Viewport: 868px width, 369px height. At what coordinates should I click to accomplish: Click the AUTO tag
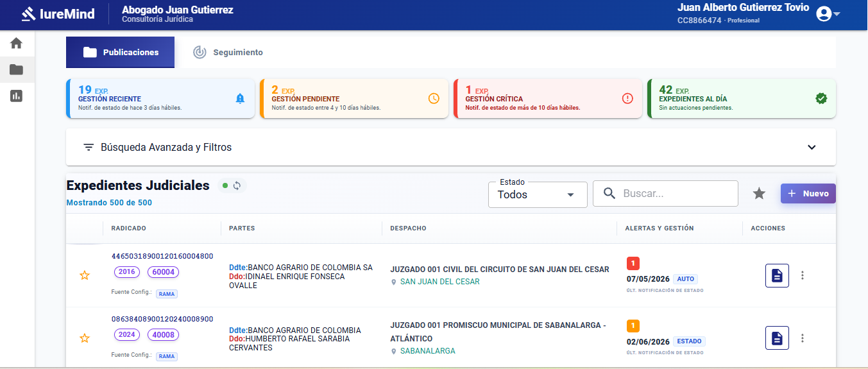pos(685,279)
